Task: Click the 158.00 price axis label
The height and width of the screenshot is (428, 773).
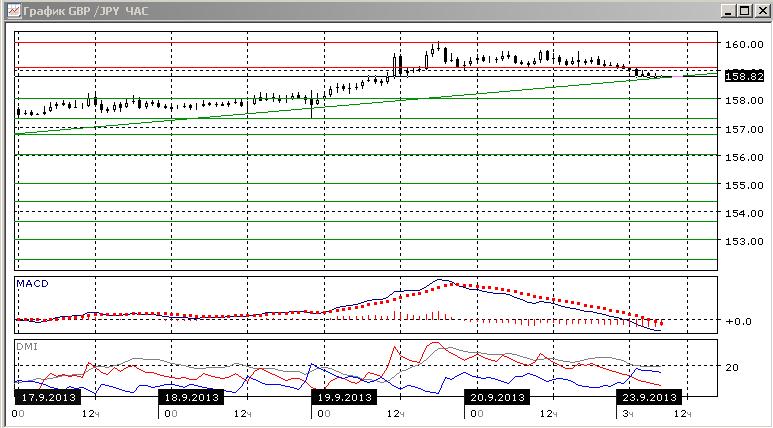Action: pos(744,100)
